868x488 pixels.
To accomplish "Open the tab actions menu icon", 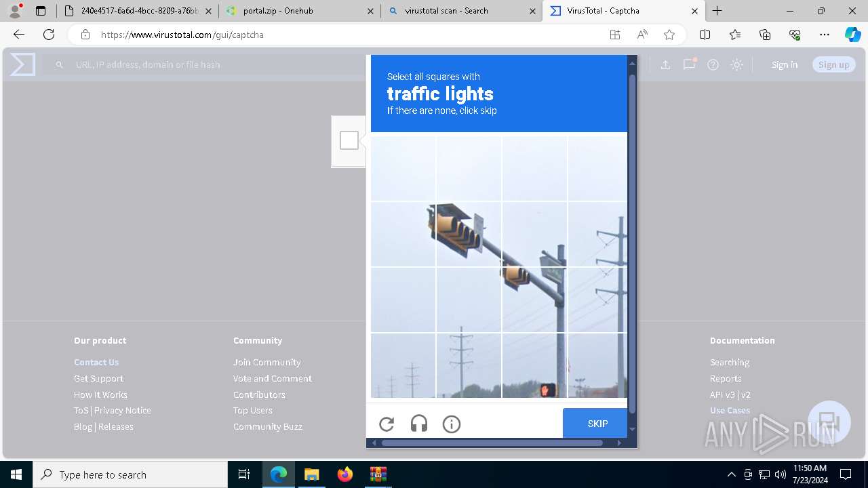I will [41, 11].
